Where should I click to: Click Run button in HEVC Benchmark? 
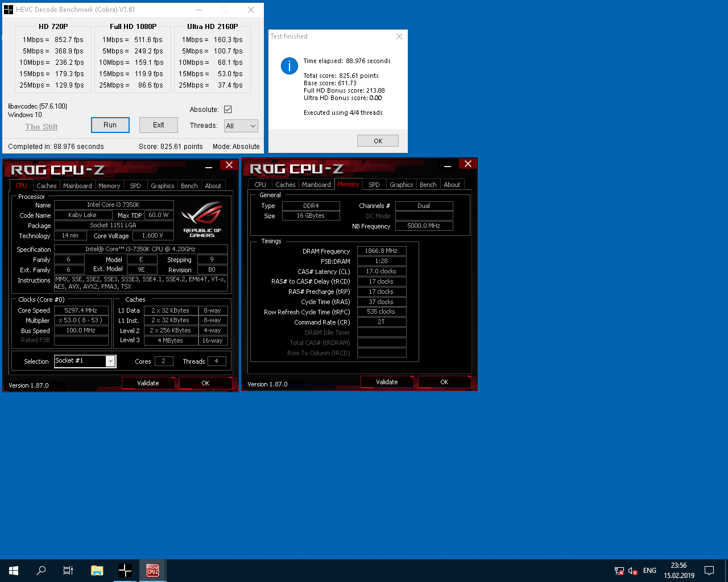(x=110, y=125)
